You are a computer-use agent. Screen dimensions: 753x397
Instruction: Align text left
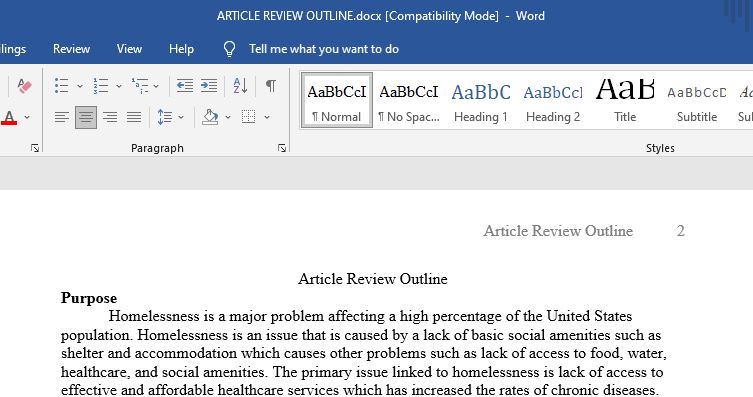(61, 117)
